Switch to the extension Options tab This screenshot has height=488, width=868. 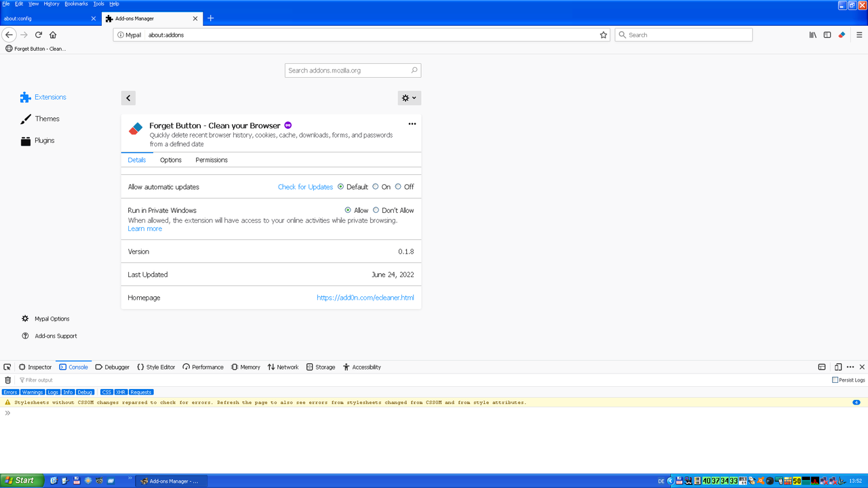[x=171, y=160]
